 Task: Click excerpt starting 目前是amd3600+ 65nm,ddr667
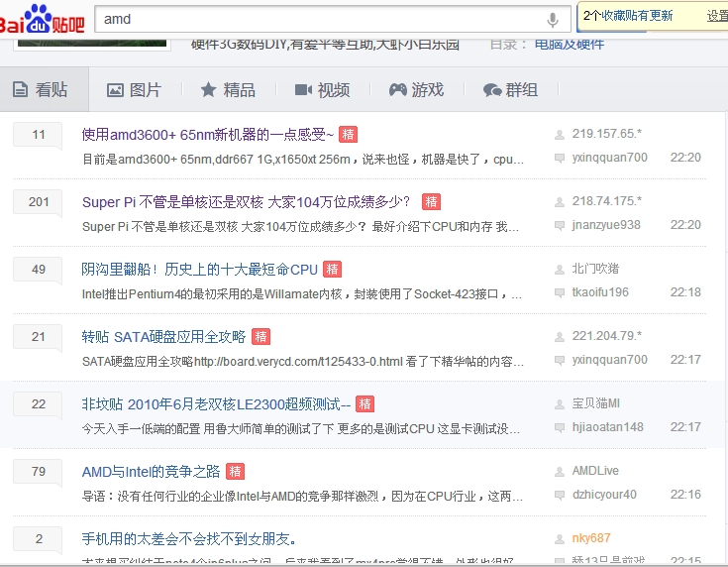click(x=303, y=160)
